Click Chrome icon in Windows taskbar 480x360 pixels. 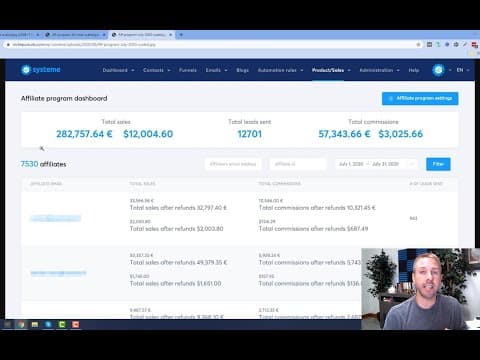[x=21, y=324]
